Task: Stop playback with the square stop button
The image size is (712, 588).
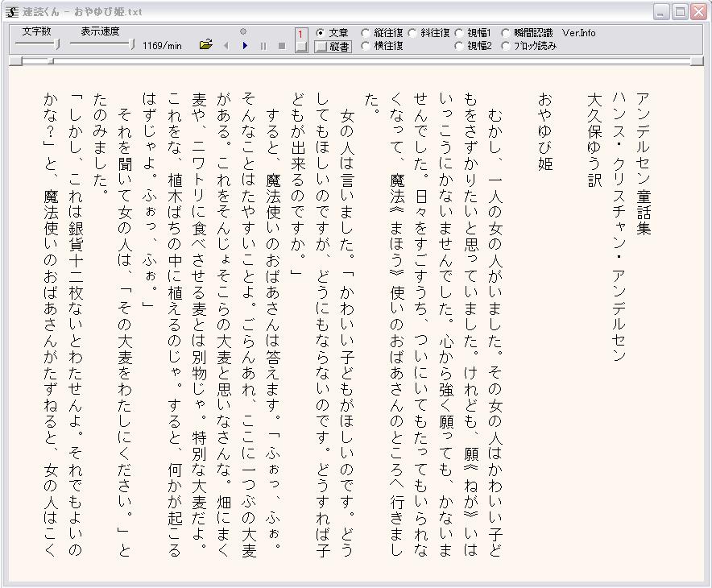Action: point(282,46)
